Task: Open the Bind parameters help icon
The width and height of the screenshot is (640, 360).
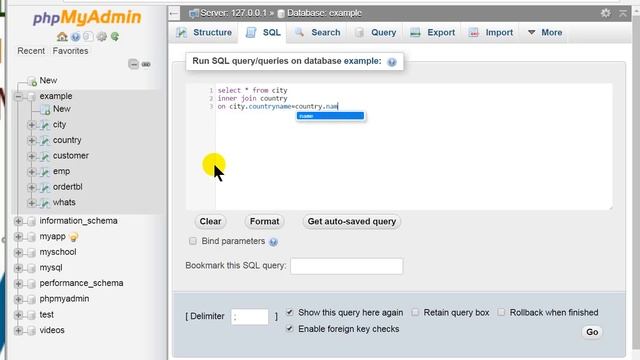Action: pyautogui.click(x=273, y=242)
